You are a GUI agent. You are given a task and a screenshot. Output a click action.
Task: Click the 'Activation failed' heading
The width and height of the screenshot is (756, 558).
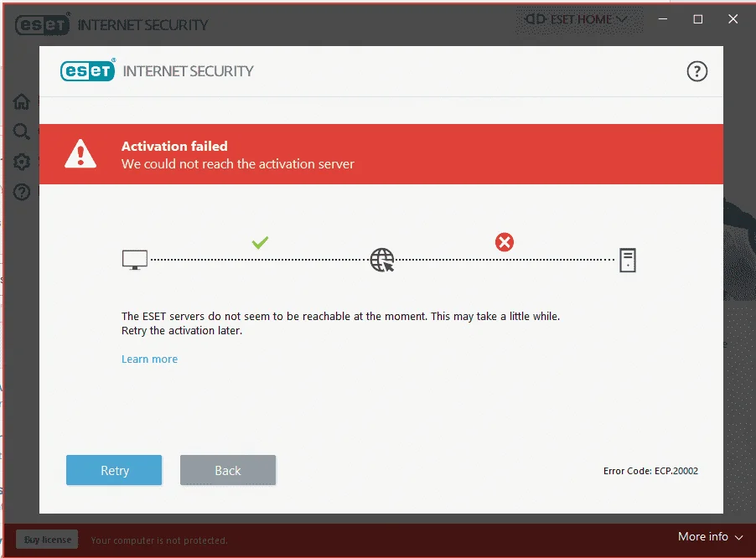[174, 146]
